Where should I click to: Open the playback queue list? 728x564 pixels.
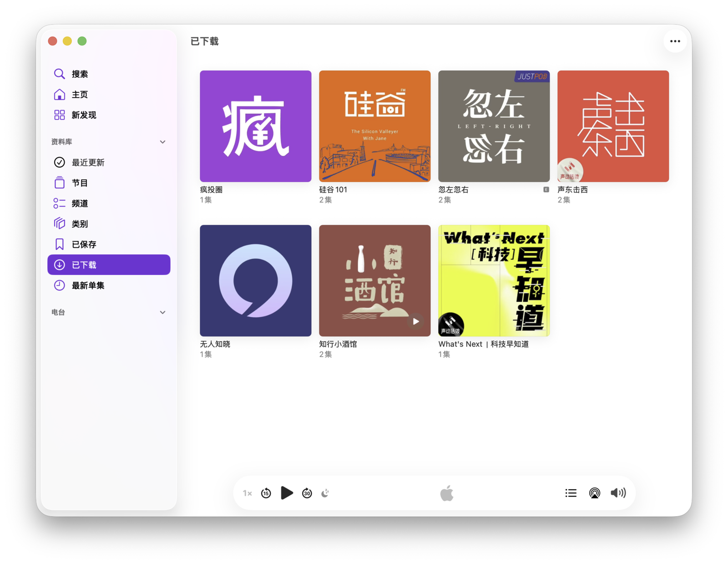coord(571,493)
